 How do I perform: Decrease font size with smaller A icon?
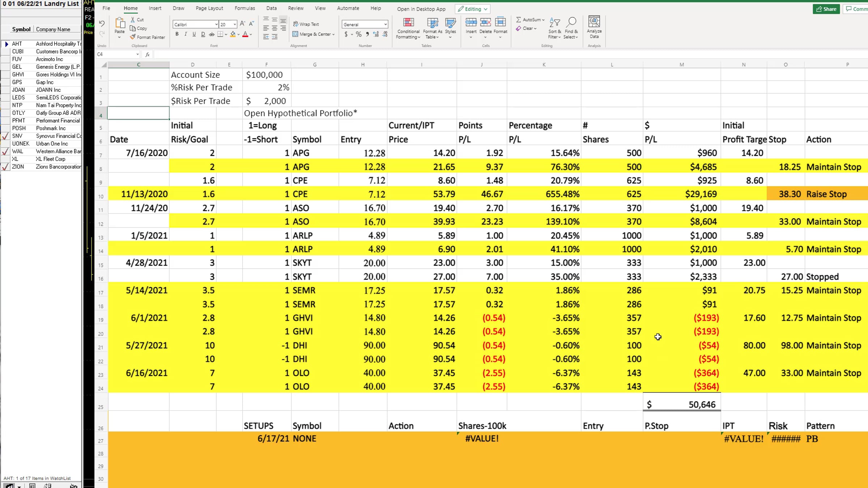coord(251,24)
